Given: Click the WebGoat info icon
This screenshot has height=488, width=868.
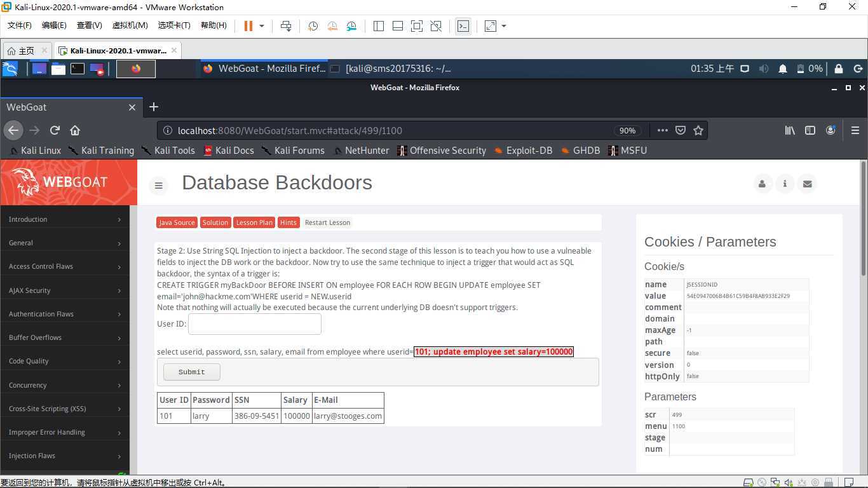Looking at the screenshot, I should [x=785, y=184].
